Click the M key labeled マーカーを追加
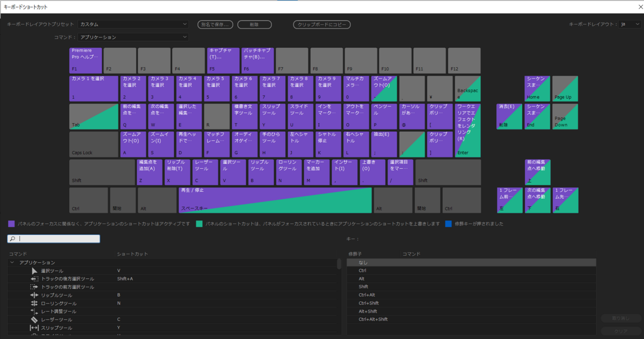 [x=317, y=172]
